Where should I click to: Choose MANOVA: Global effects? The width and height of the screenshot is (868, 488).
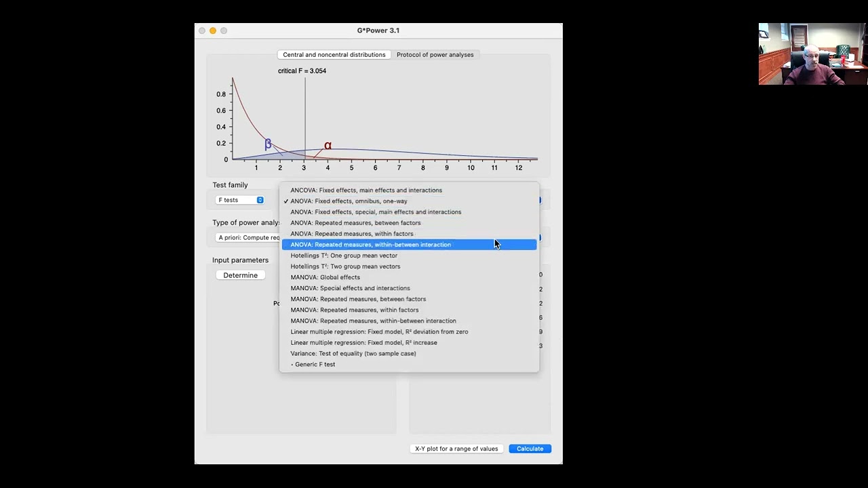coord(409,277)
